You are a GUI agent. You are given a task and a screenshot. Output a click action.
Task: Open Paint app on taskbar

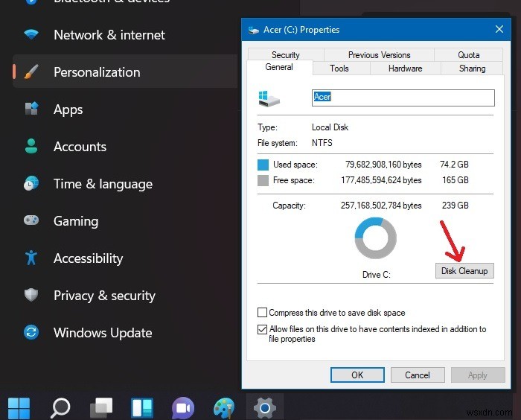click(224, 407)
